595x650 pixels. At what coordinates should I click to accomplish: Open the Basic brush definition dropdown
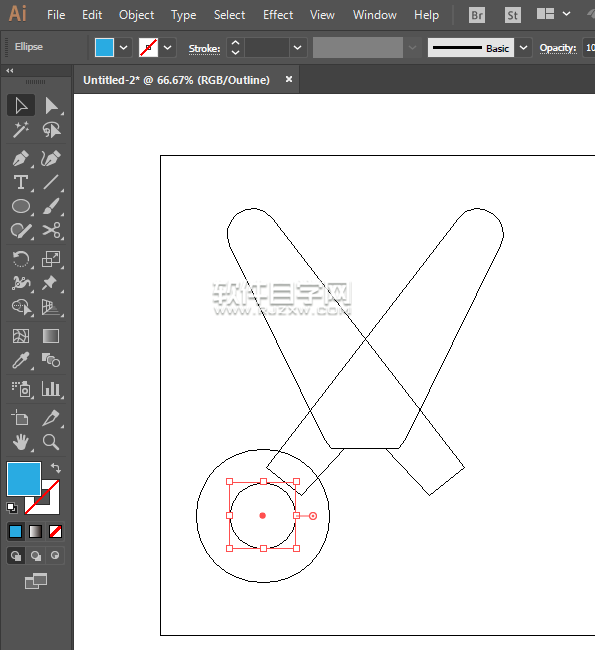524,48
